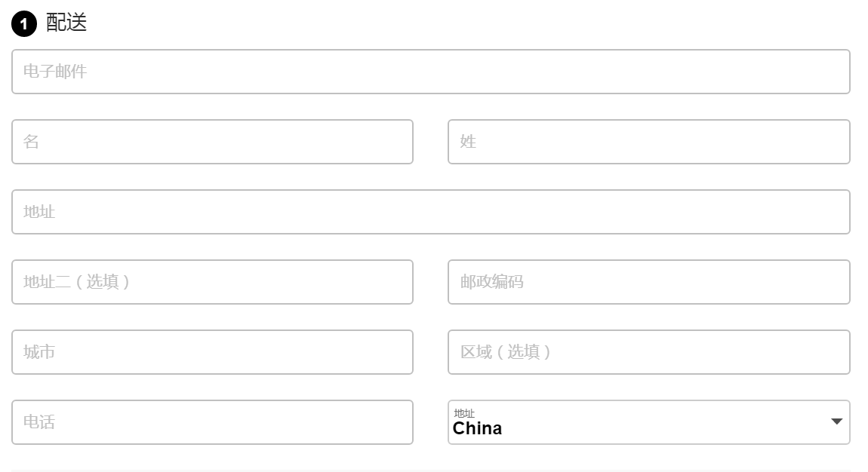Click the 电话 placeholder text

click(x=39, y=422)
